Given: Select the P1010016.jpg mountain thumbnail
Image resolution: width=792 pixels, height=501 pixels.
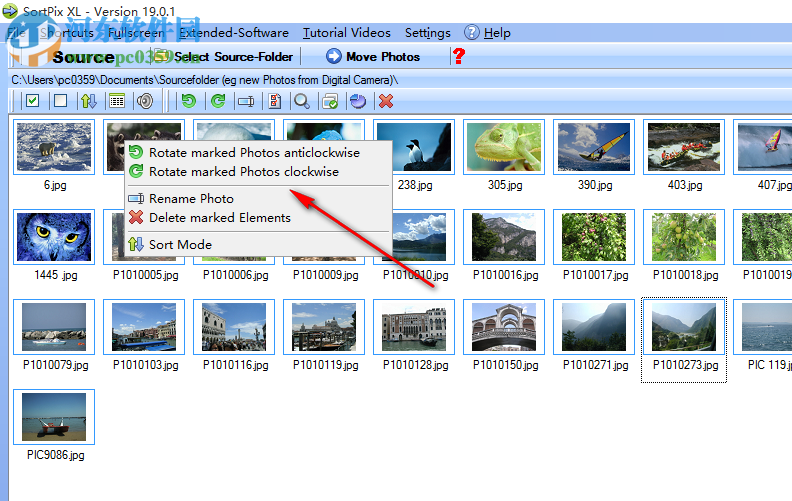Looking at the screenshot, I should tap(504, 237).
